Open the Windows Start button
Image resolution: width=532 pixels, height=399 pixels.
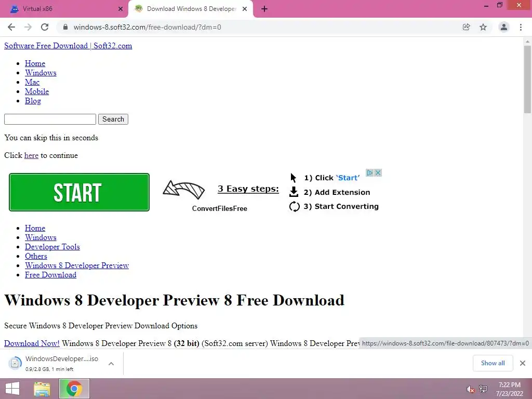coord(12,389)
